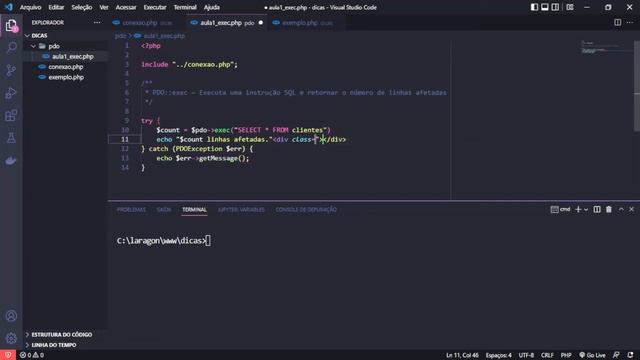Split the terminal panel
Viewport: 640px width, 360px height.
(x=597, y=209)
